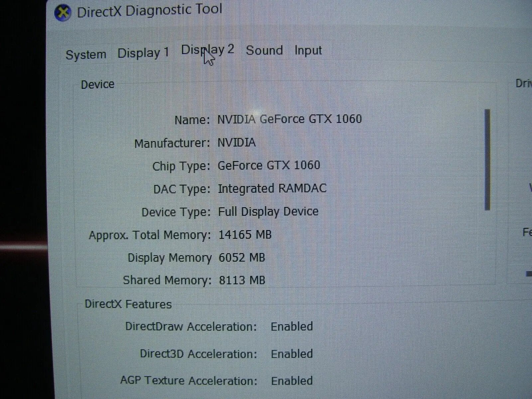The image size is (532, 399).
Task: Click the AGP Texture Acceleration Enabled value
Action: pyautogui.click(x=292, y=381)
